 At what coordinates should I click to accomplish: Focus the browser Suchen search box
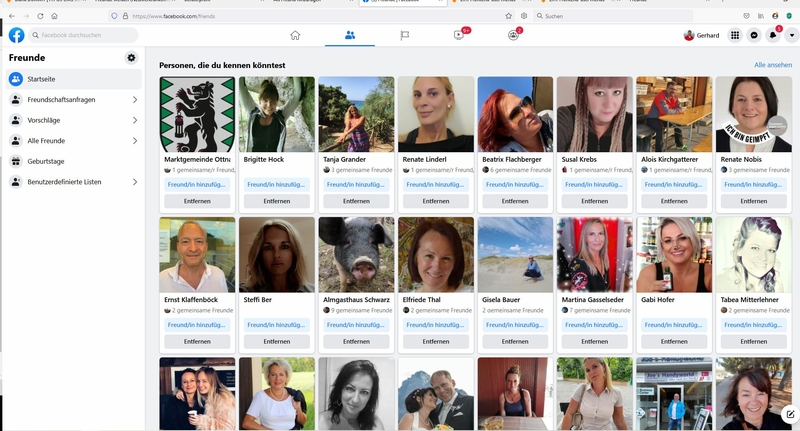612,16
